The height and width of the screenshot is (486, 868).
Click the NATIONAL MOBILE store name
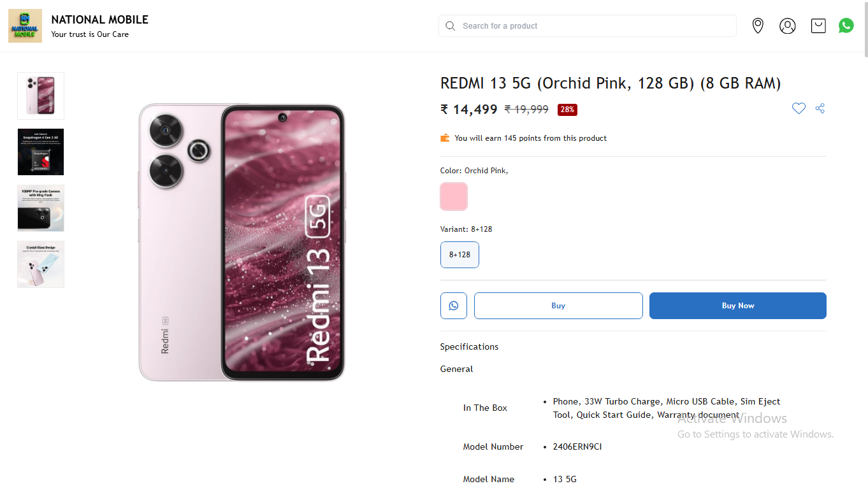100,20
